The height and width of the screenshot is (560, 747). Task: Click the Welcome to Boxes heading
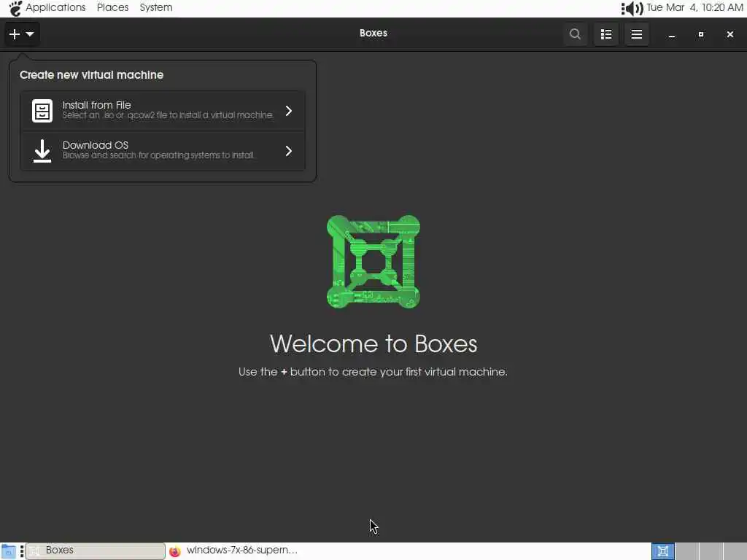(x=373, y=344)
